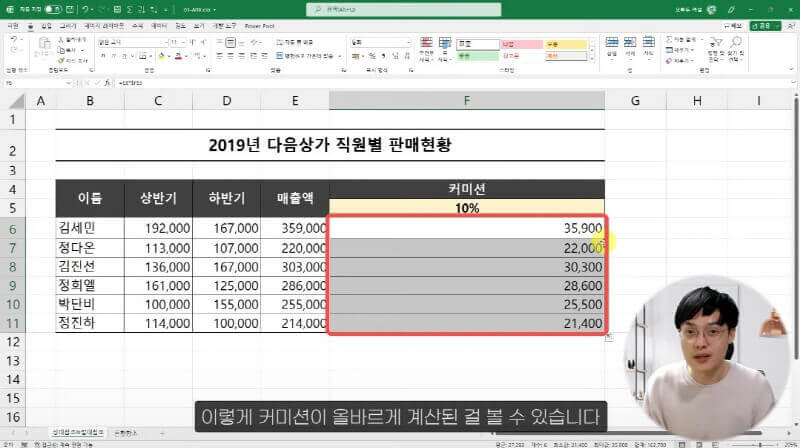
Task: Click the cell containing 김세민
Action: [90, 228]
